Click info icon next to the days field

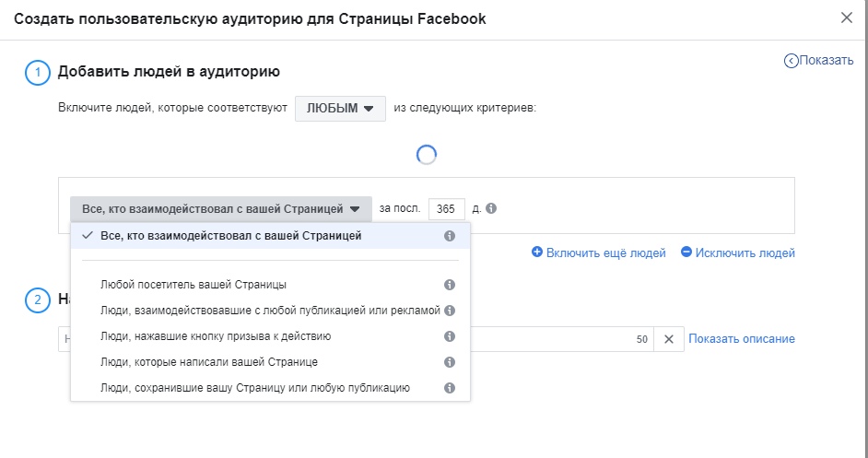point(491,209)
